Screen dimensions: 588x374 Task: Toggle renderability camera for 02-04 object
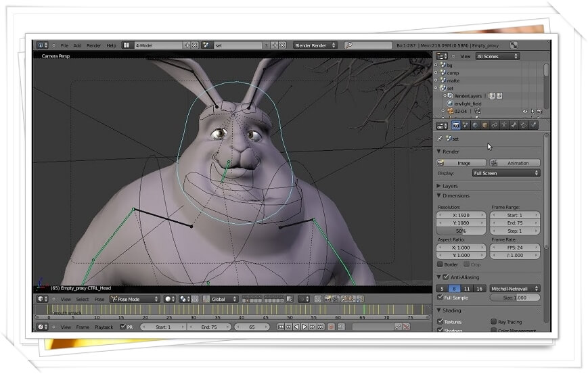coord(539,112)
